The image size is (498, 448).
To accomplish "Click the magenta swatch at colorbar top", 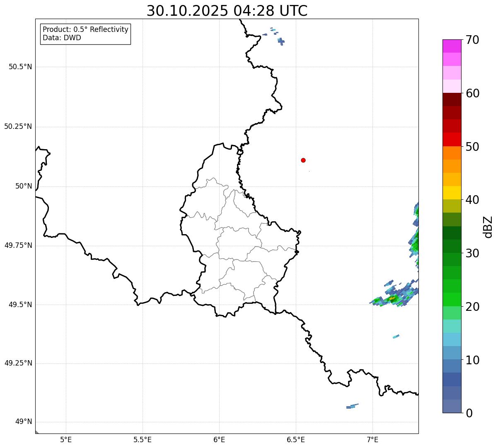I will 452,46.
